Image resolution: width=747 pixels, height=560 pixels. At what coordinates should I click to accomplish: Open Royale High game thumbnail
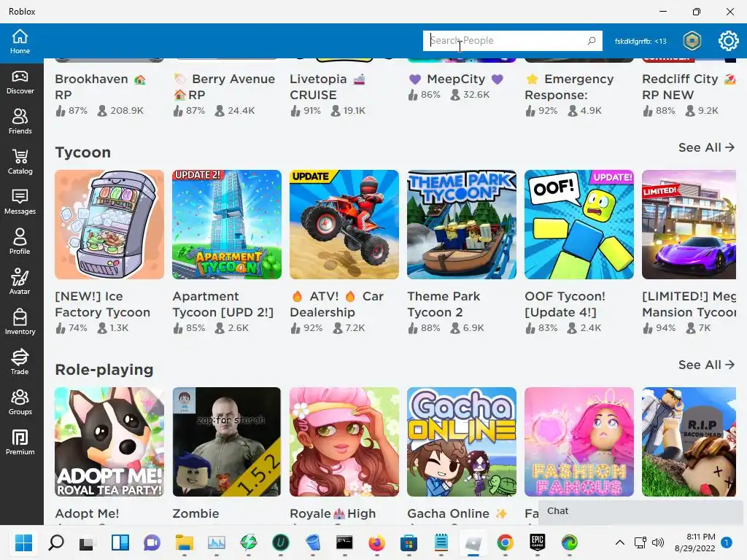344,442
